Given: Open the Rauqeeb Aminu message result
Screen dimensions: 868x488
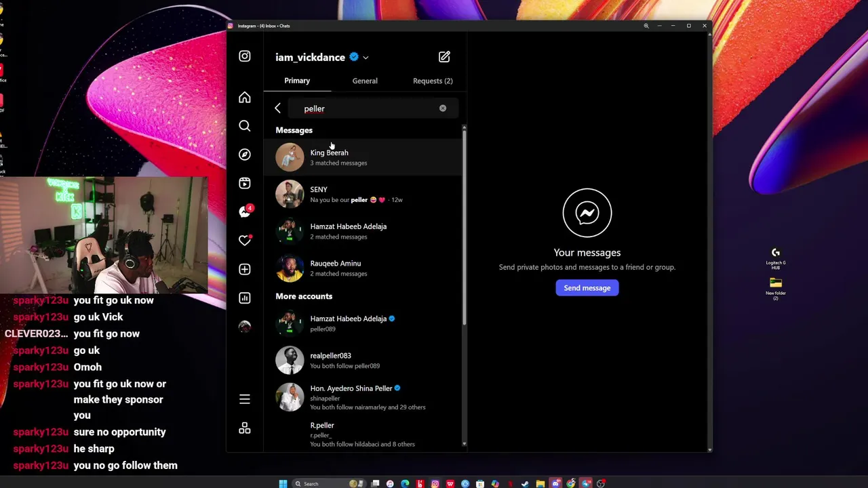Looking at the screenshot, I should (363, 268).
